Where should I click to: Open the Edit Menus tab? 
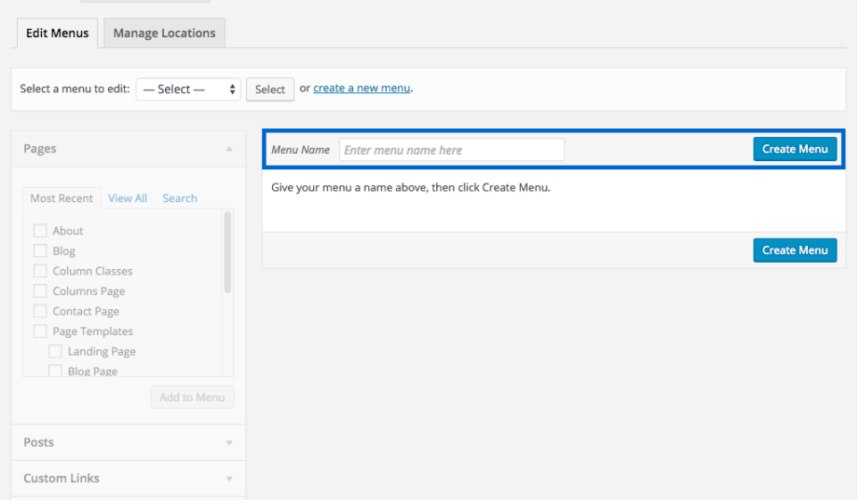click(x=57, y=33)
